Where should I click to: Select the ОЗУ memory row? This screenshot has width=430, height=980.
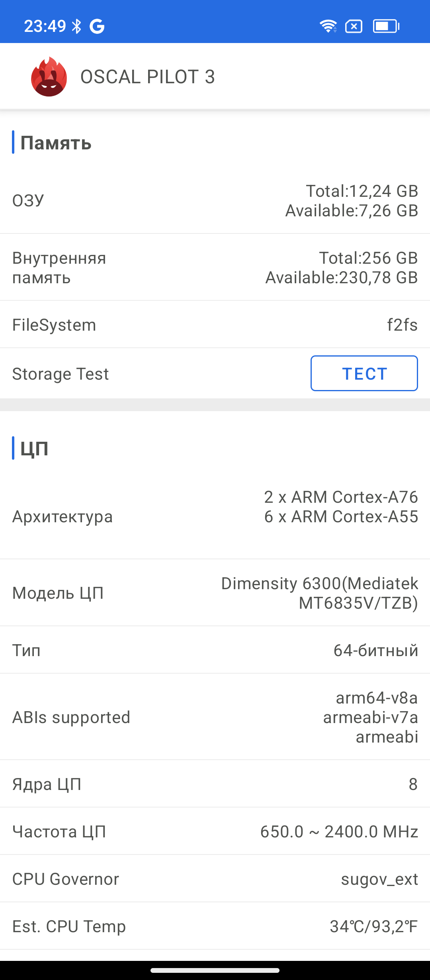215,201
